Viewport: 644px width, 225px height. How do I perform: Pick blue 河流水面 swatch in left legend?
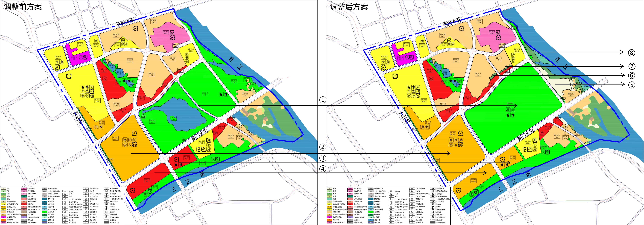(44, 220)
